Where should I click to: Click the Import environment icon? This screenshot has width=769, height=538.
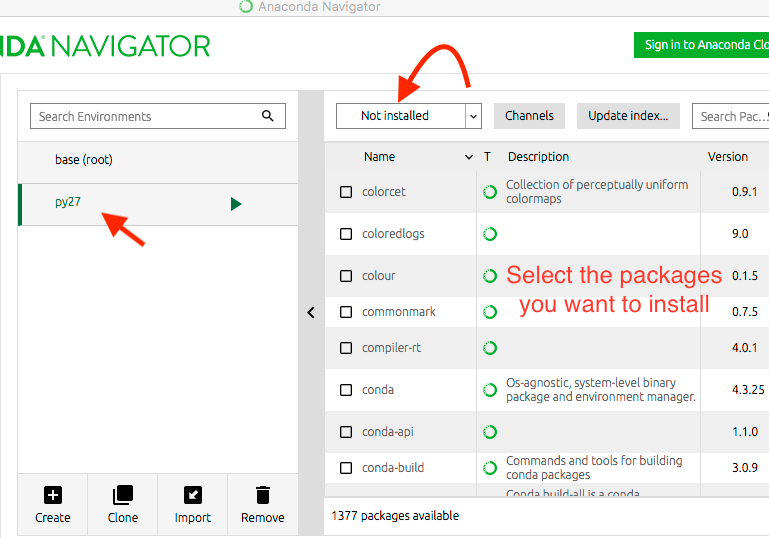pos(193,495)
